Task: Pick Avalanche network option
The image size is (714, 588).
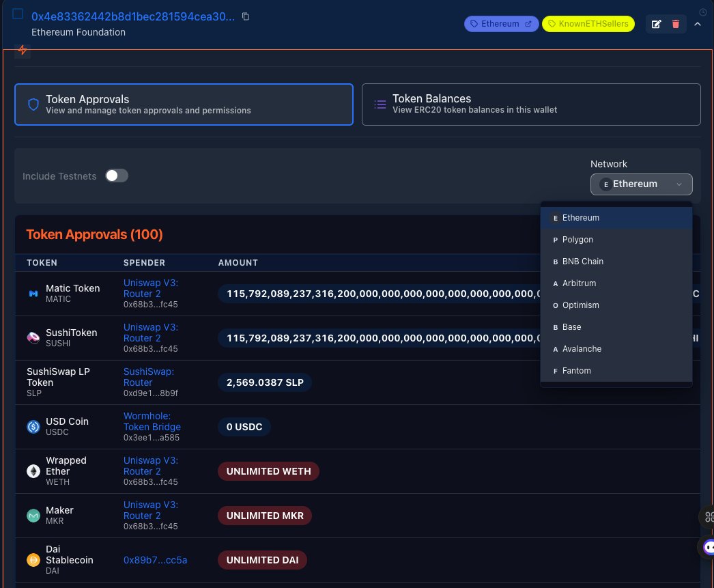Action: click(616, 349)
